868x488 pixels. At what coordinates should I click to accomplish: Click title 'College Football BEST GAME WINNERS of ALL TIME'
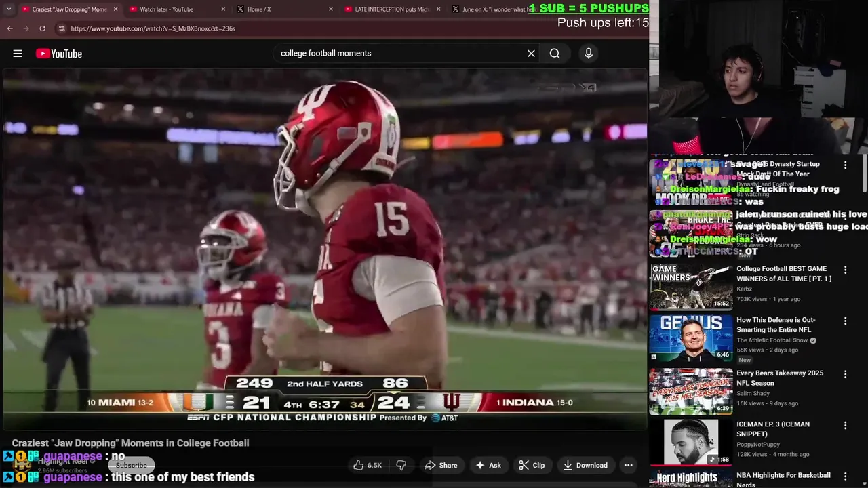point(784,274)
